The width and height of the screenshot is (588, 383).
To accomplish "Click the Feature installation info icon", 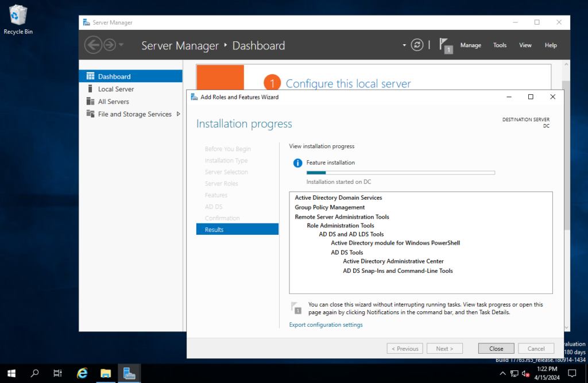I will [x=297, y=163].
